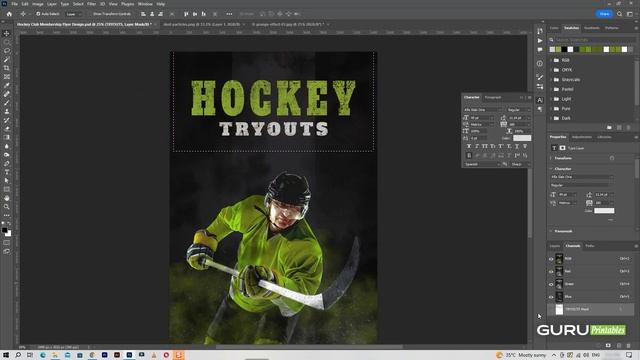Select the black swatch in recent swatches
Screen dimensions: 640x360
(564, 49)
